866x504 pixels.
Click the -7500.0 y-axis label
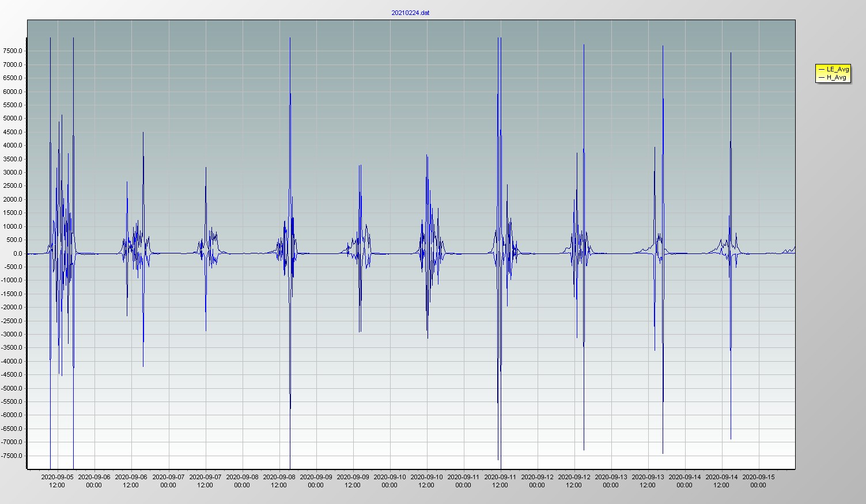[12, 456]
